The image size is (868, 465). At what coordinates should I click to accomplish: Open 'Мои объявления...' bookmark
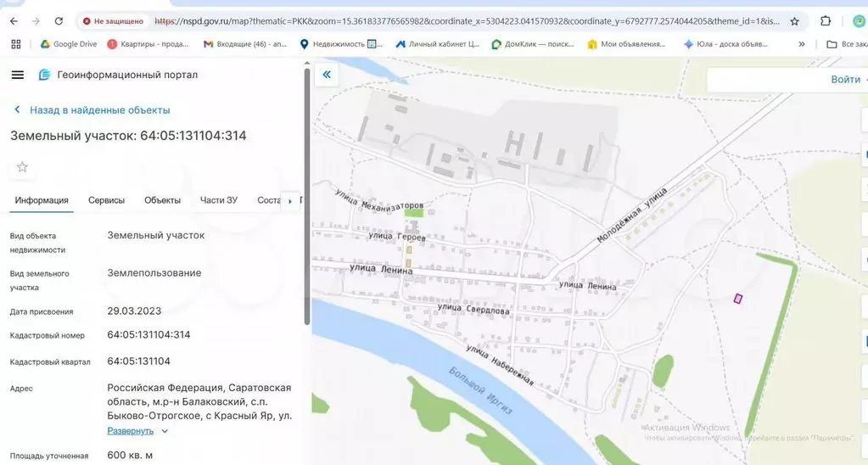click(x=626, y=44)
